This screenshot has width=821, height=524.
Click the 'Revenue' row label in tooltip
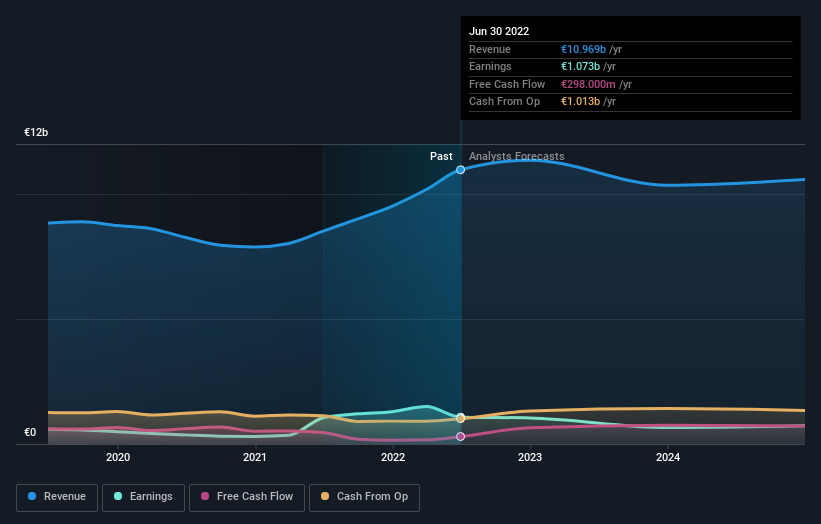tap(490, 49)
